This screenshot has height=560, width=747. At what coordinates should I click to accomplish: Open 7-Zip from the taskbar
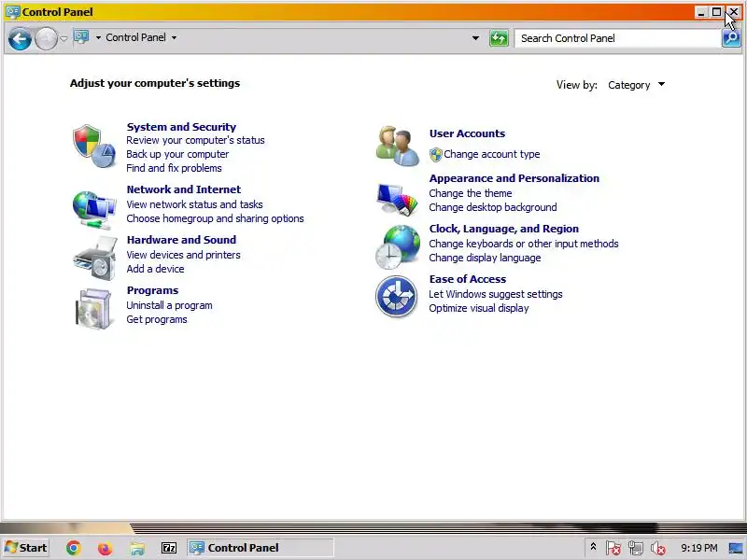(169, 548)
